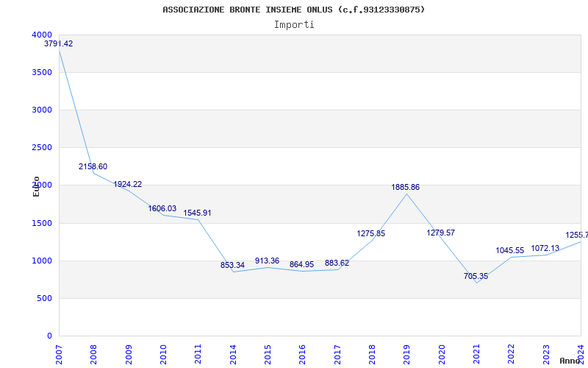Image resolution: width=588 pixels, height=368 pixels.
Task: Click the 3791.42 data label for 2007
Action: (59, 44)
